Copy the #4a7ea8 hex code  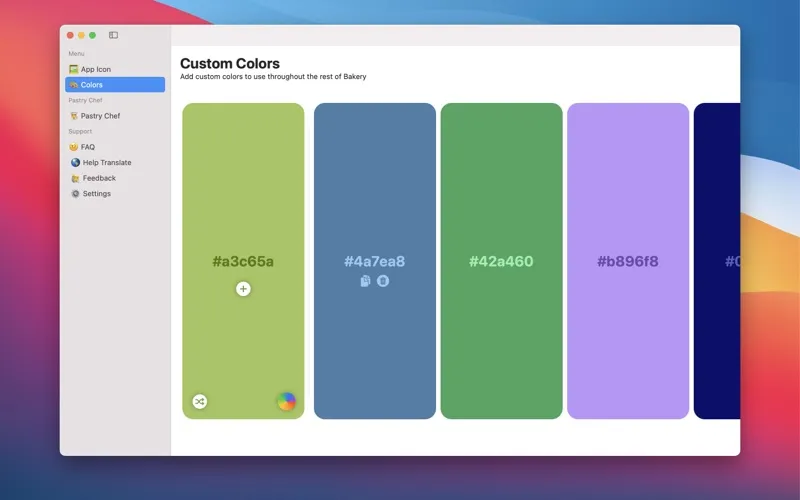pos(365,281)
